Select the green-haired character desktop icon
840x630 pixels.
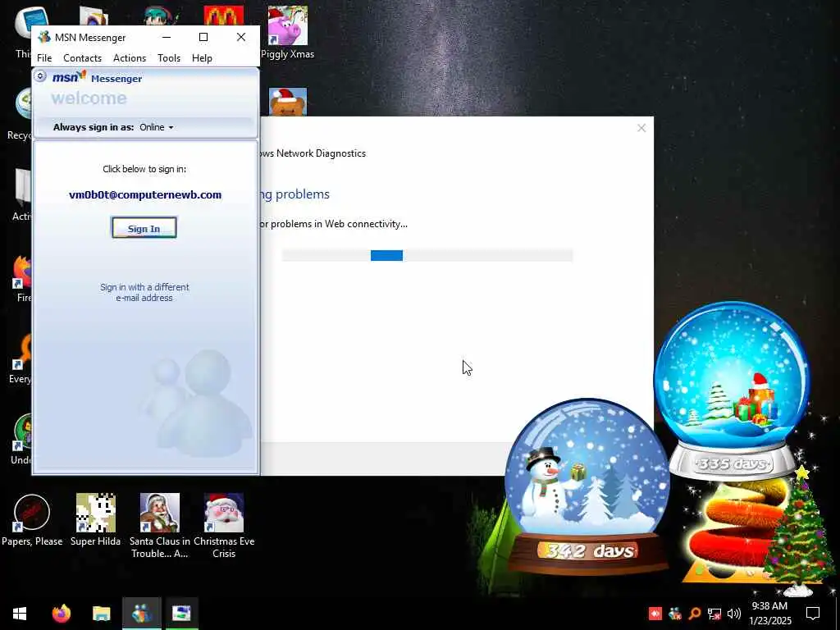point(159,16)
